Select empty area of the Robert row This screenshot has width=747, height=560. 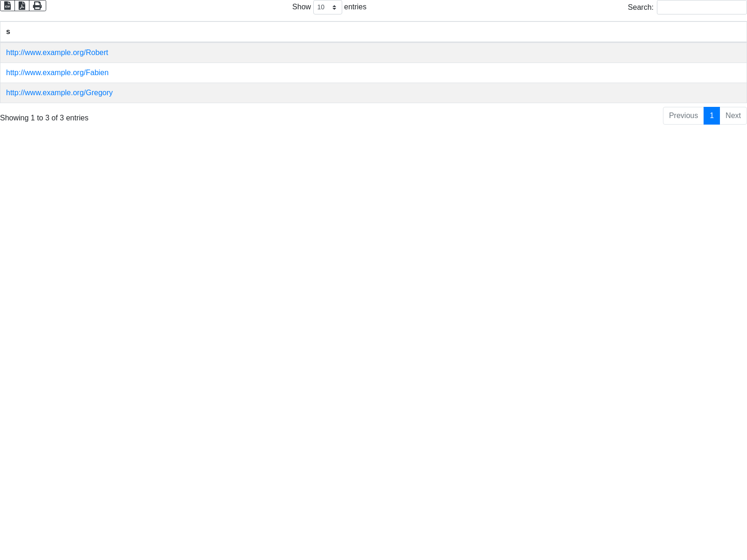(420, 53)
